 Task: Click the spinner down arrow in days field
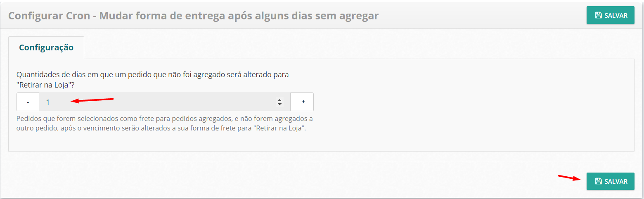(279, 104)
